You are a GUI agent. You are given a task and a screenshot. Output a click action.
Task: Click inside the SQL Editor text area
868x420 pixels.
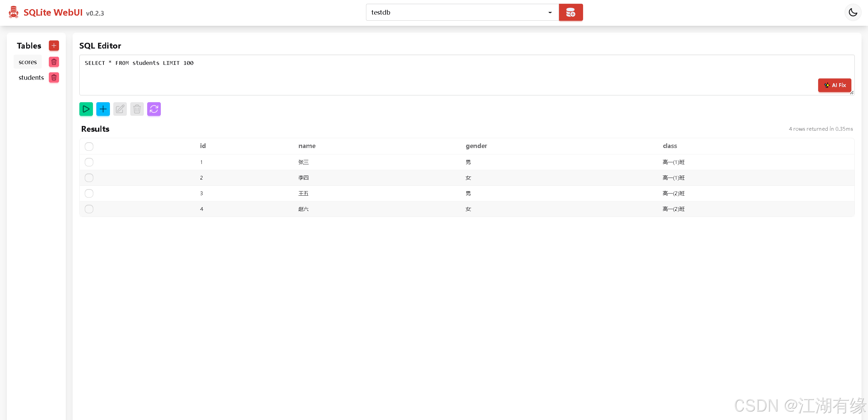click(467, 75)
